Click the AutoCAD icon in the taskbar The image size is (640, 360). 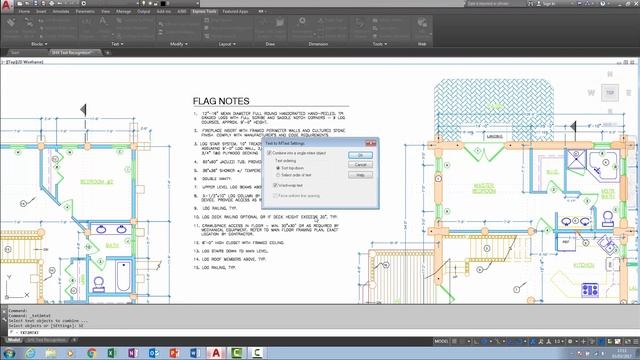point(216,353)
